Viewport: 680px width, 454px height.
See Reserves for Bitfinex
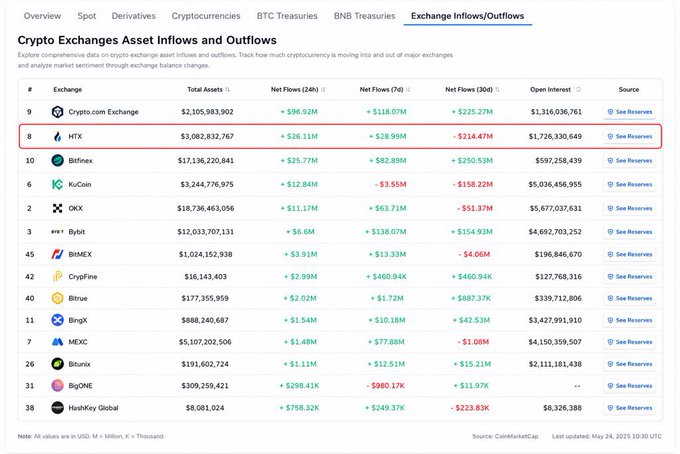(x=629, y=160)
